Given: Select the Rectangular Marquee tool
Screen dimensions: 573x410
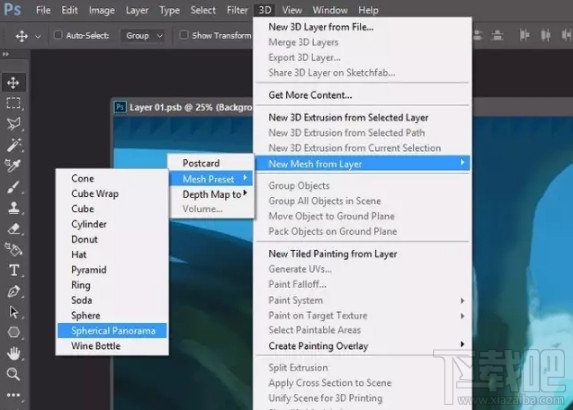Looking at the screenshot, I should (x=14, y=103).
